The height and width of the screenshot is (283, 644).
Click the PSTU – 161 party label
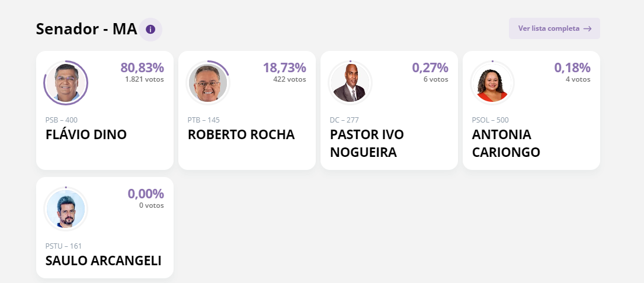pyautogui.click(x=63, y=246)
